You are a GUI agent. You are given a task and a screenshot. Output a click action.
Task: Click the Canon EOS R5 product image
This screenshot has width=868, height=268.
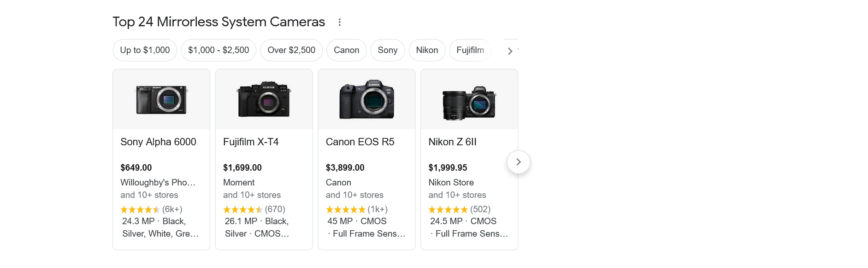(x=366, y=99)
